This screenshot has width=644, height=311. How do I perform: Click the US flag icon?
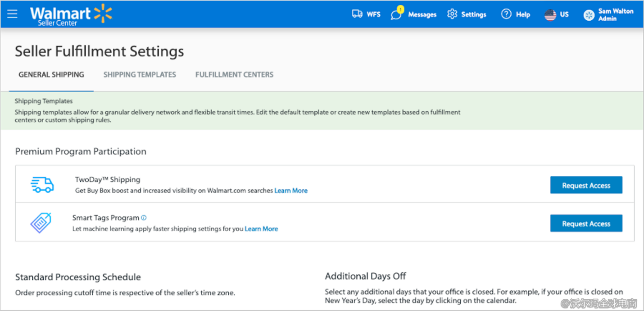click(550, 14)
